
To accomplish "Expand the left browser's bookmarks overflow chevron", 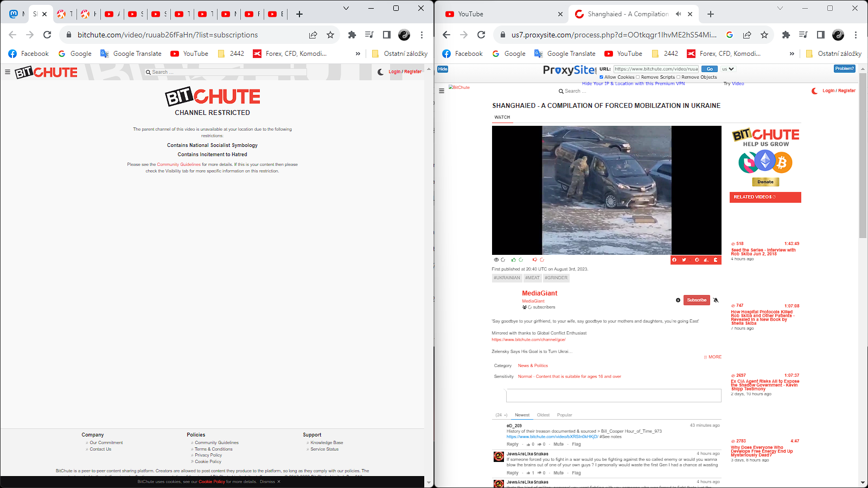I will click(358, 54).
